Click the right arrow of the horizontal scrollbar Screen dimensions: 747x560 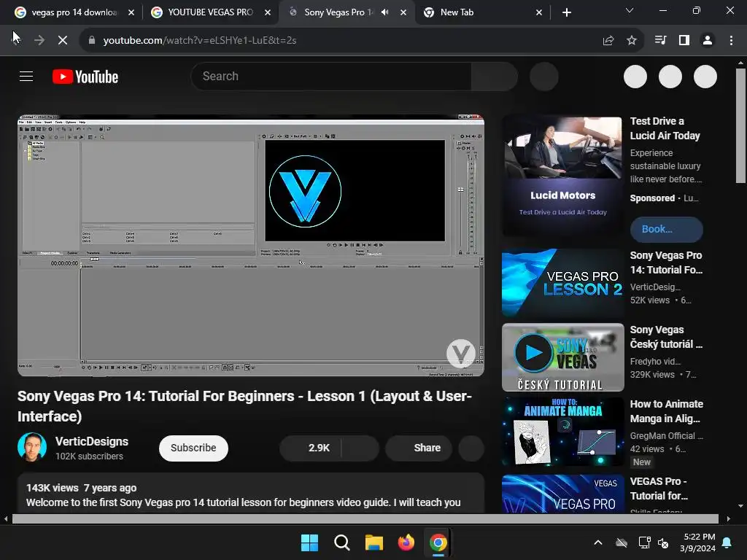point(729,518)
